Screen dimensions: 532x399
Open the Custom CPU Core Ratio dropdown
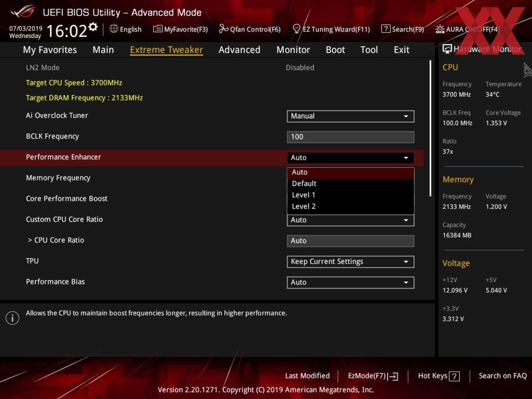tap(350, 220)
